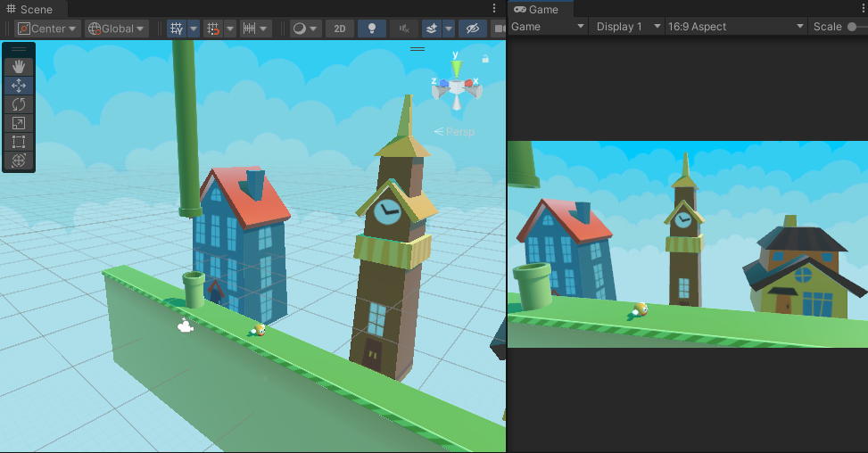
Task: Switch to the Game tab
Action: click(x=536, y=10)
